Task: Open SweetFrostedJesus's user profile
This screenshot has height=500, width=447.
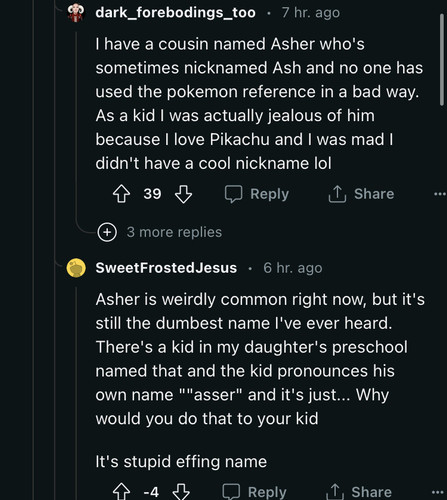Action: tap(166, 268)
